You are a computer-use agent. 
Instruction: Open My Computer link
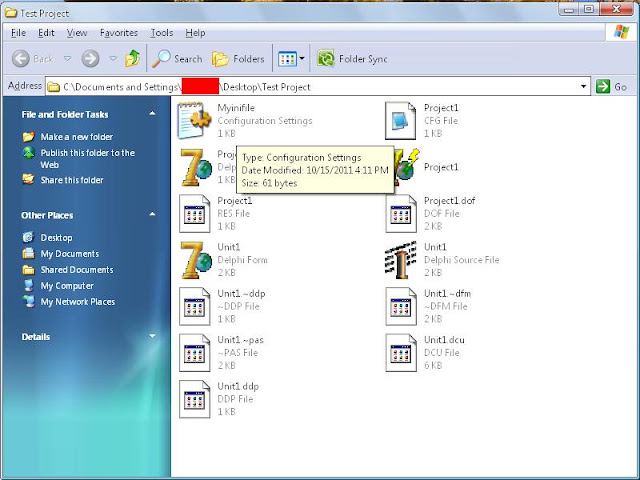pos(67,286)
